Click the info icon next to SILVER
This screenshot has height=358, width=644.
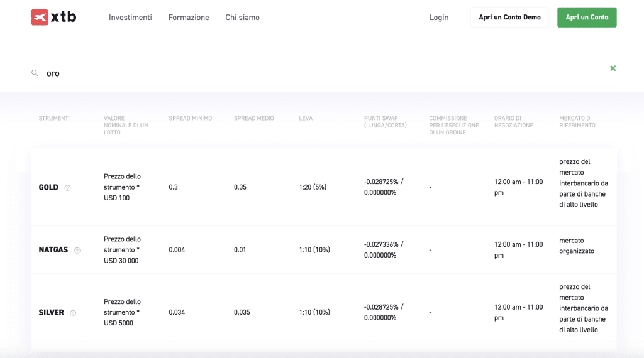73,313
